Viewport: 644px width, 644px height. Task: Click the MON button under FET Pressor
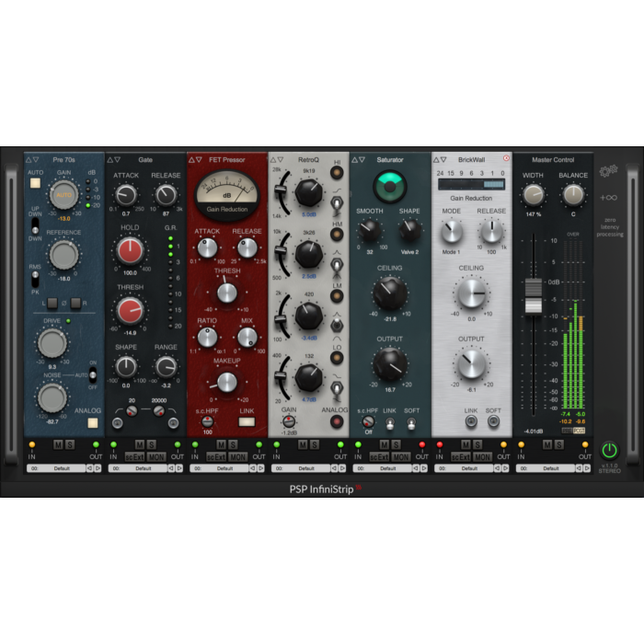click(x=237, y=456)
